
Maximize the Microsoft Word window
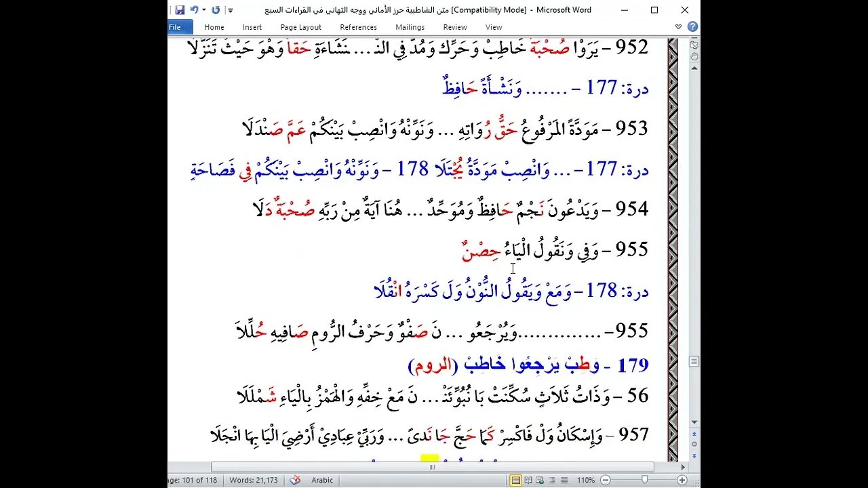(654, 9)
